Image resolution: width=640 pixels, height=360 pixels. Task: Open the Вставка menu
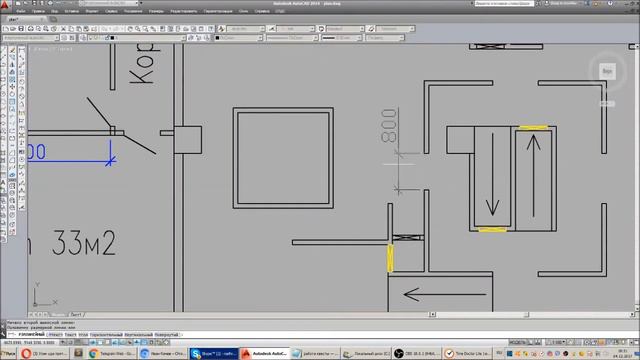(71, 11)
